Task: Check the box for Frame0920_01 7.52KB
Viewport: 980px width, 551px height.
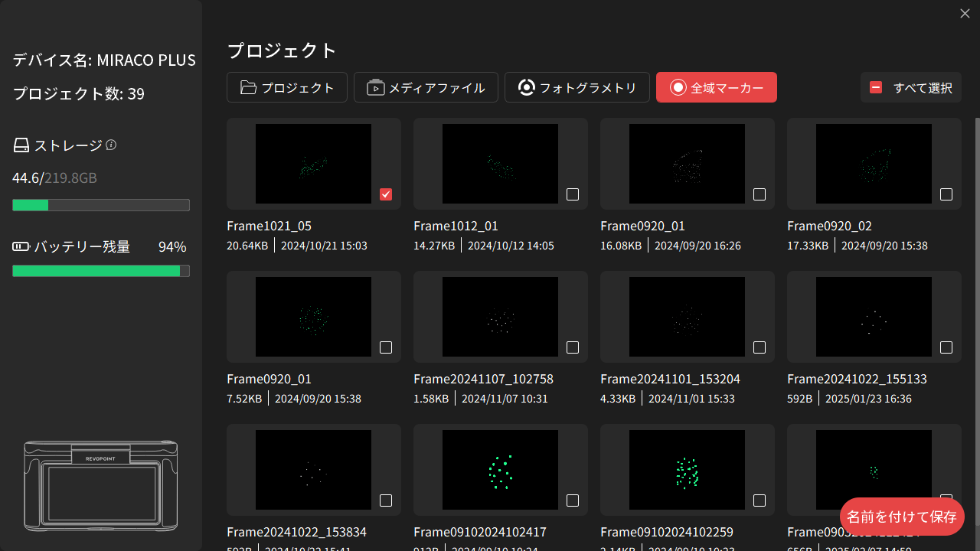Action: coord(386,347)
